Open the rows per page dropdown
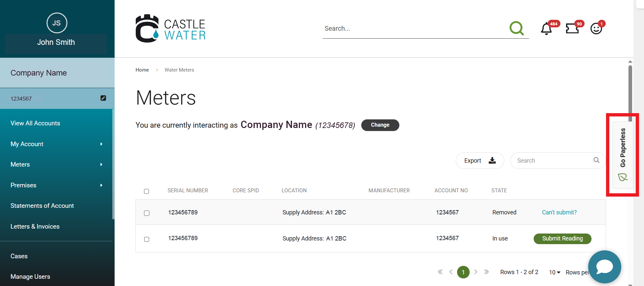Image resolution: width=644 pixels, height=286 pixels. point(555,272)
